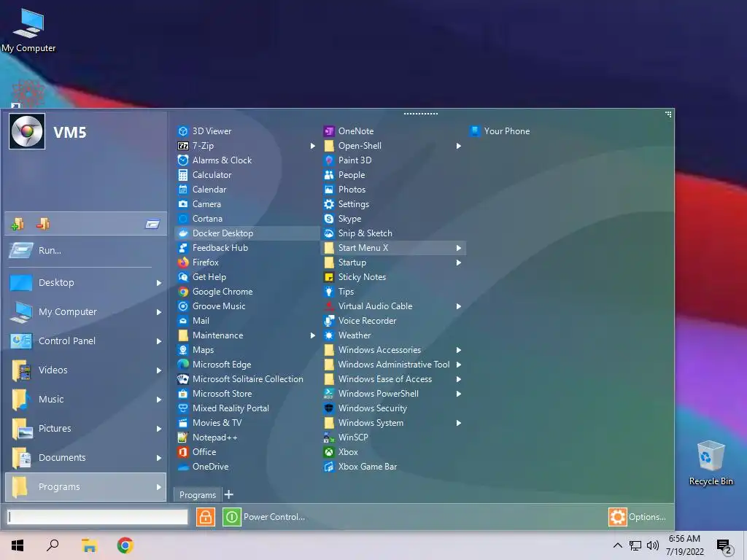
Task: Open the Music menu entry
Action: pos(86,399)
